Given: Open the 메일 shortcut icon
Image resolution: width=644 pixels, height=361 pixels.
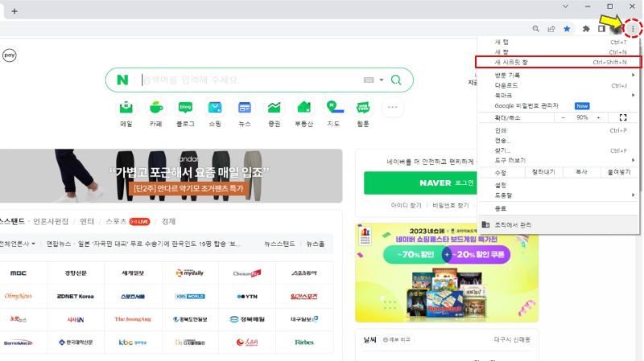Looking at the screenshot, I should click(x=126, y=108).
